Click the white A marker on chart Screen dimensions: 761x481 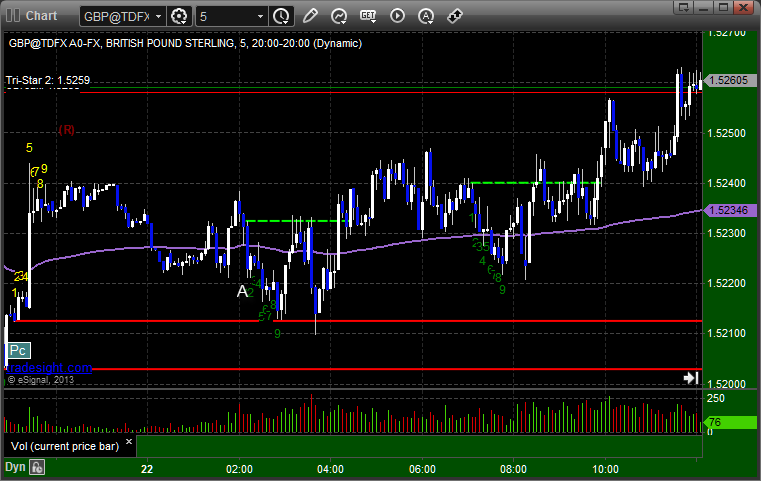242,291
